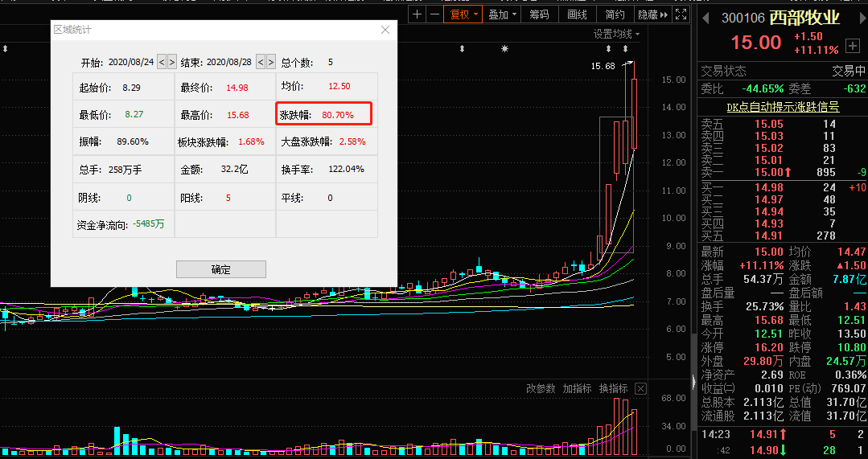Go to previous stock using left arrow beside 300106
The height and width of the screenshot is (459, 868).
pyautogui.click(x=706, y=18)
